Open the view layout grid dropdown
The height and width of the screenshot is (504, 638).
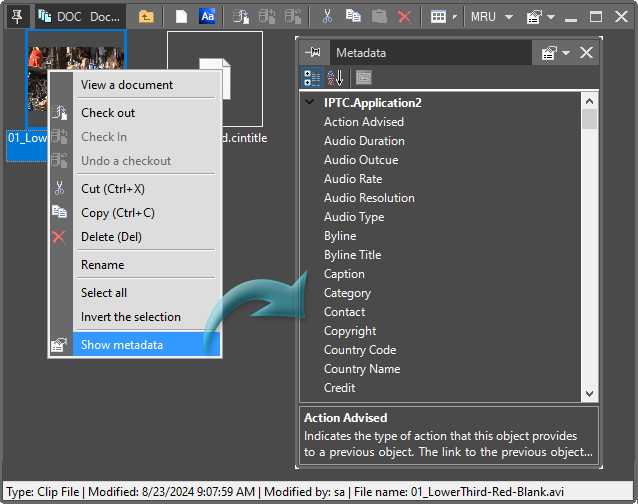click(x=442, y=17)
